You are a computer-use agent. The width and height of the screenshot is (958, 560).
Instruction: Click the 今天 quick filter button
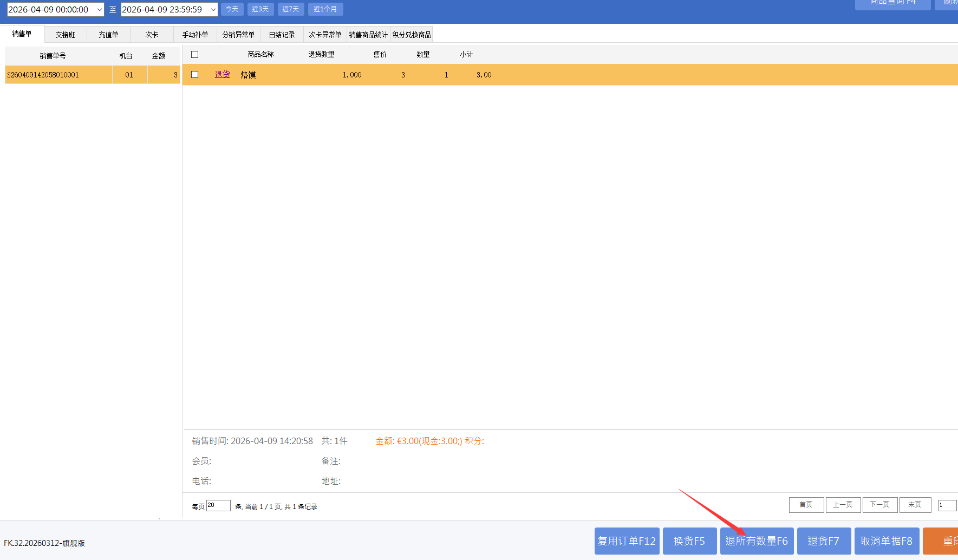coord(232,9)
